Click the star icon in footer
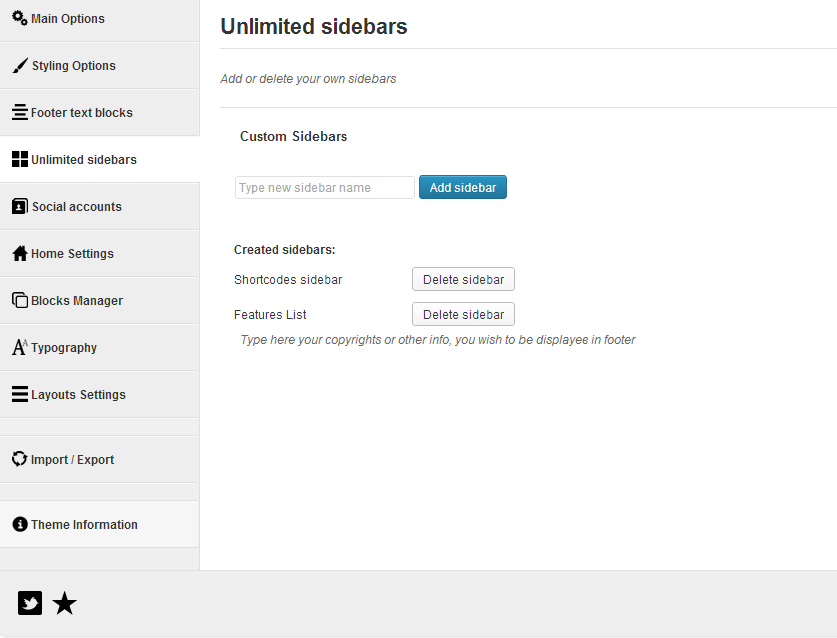Screen dimensions: 837x638 pos(64,603)
